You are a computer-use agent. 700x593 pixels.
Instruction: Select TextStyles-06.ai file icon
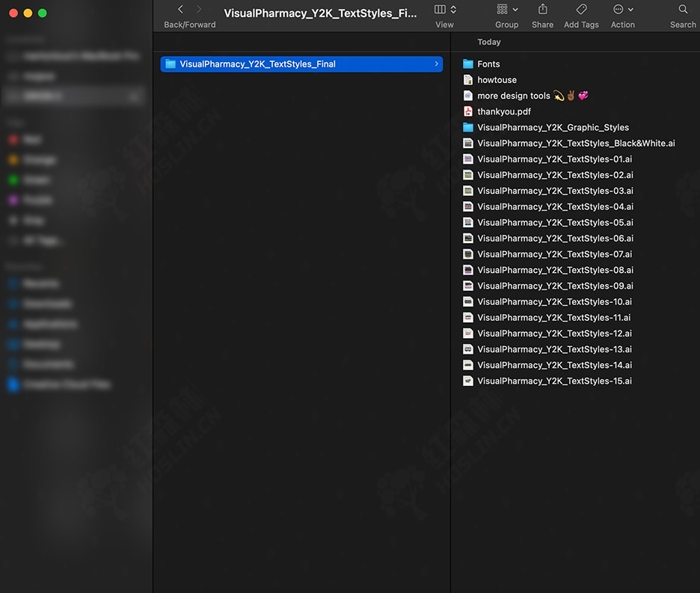(x=468, y=239)
